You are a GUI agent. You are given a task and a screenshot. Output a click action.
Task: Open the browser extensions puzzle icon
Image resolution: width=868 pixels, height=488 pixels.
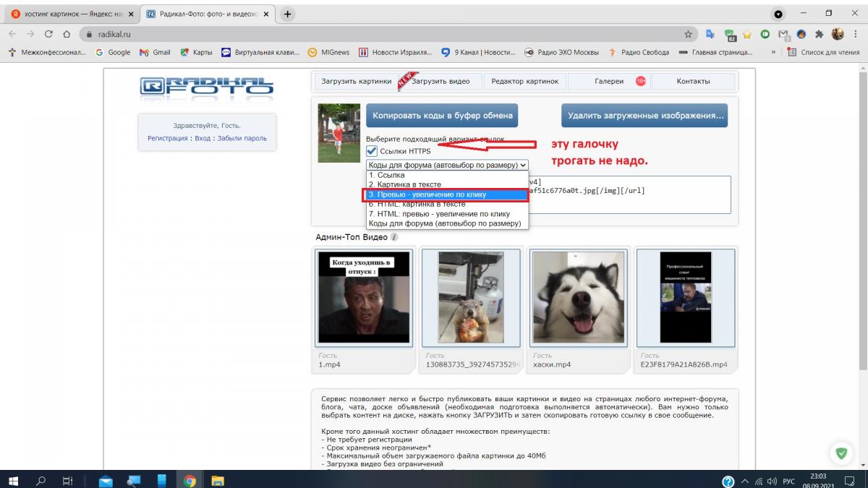pyautogui.click(x=820, y=34)
